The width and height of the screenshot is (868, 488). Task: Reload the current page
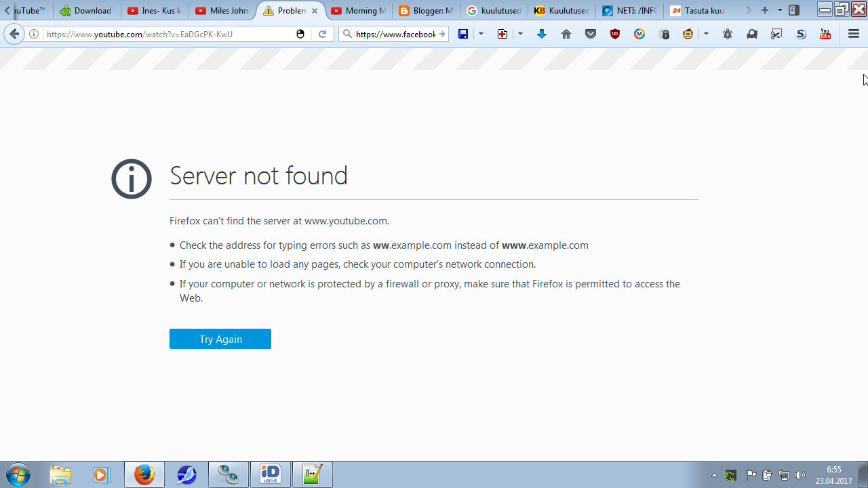pyautogui.click(x=323, y=34)
